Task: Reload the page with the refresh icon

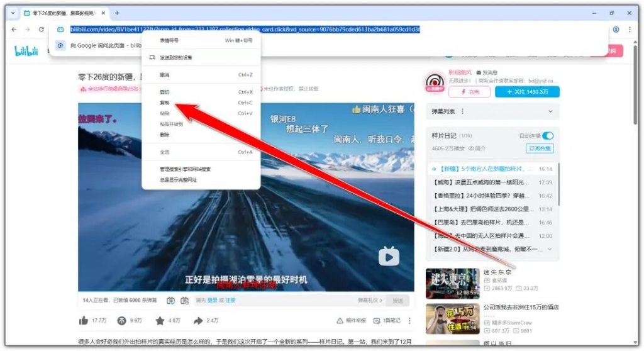Action: [42, 30]
